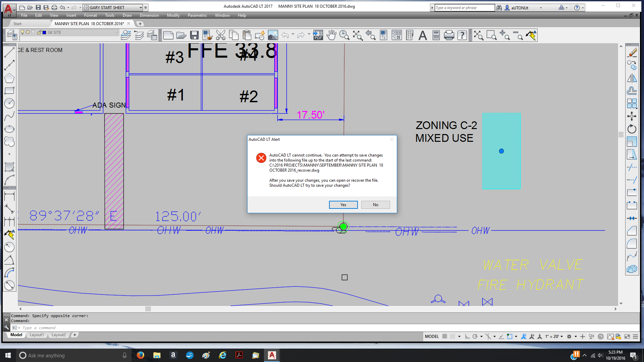Open the Properties palette icon
644x362 pixels.
pos(383,35)
